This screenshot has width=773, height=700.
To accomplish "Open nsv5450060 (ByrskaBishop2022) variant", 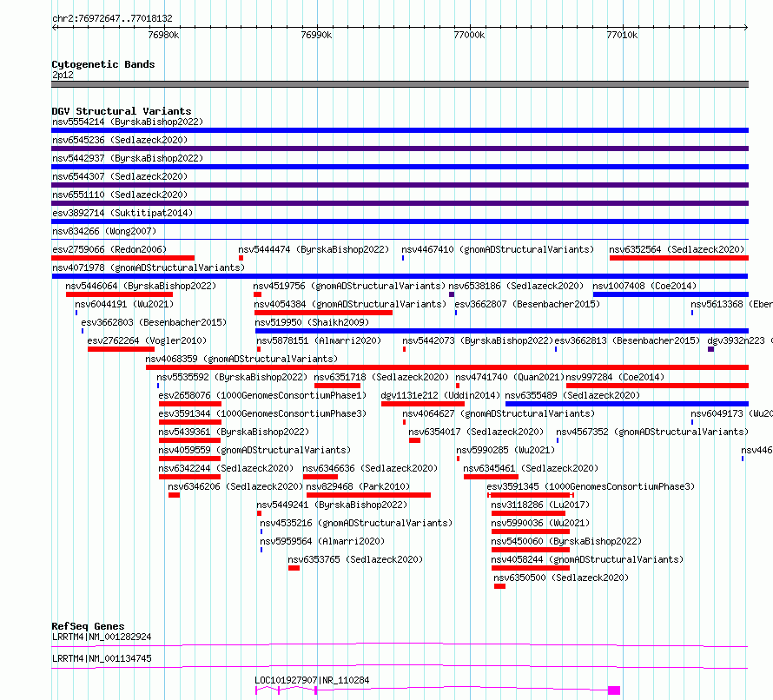I will pos(566,541).
